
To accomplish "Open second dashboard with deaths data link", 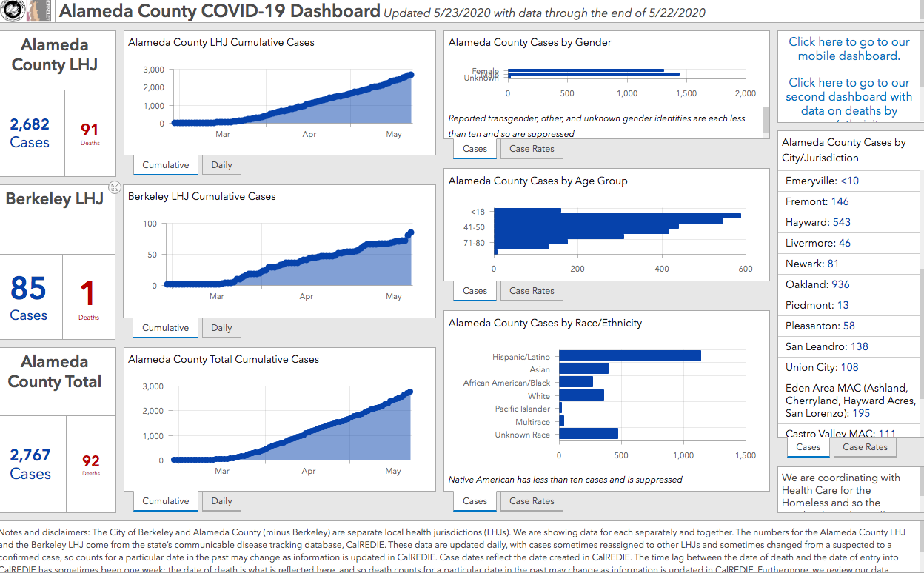I will coord(848,97).
